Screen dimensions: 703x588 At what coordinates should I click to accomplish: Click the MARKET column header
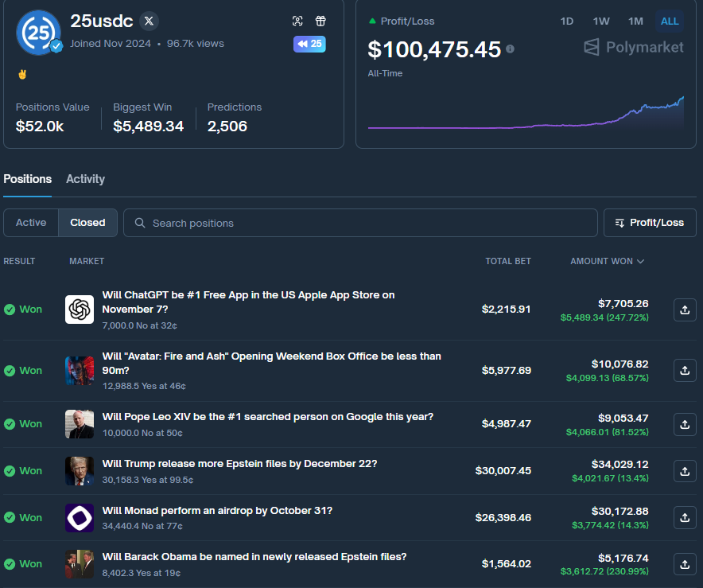pyautogui.click(x=87, y=261)
